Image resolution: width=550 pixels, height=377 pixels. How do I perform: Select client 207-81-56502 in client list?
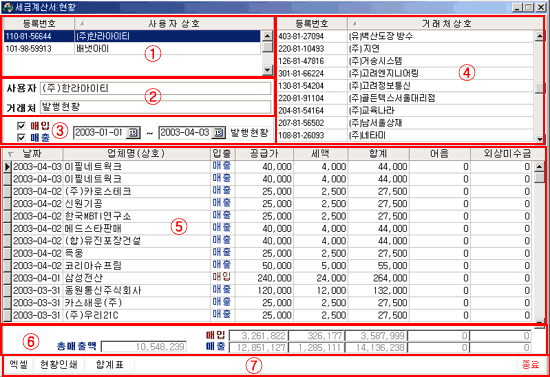click(405, 123)
